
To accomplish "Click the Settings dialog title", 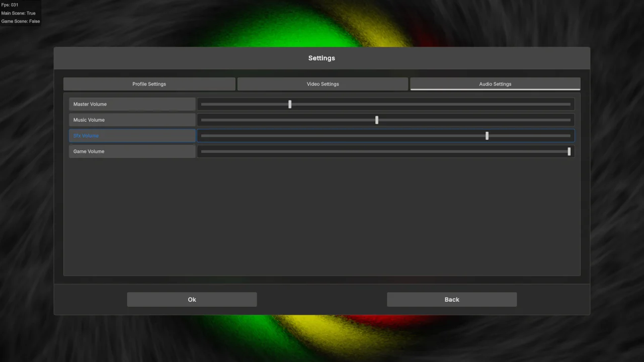I will tap(321, 58).
